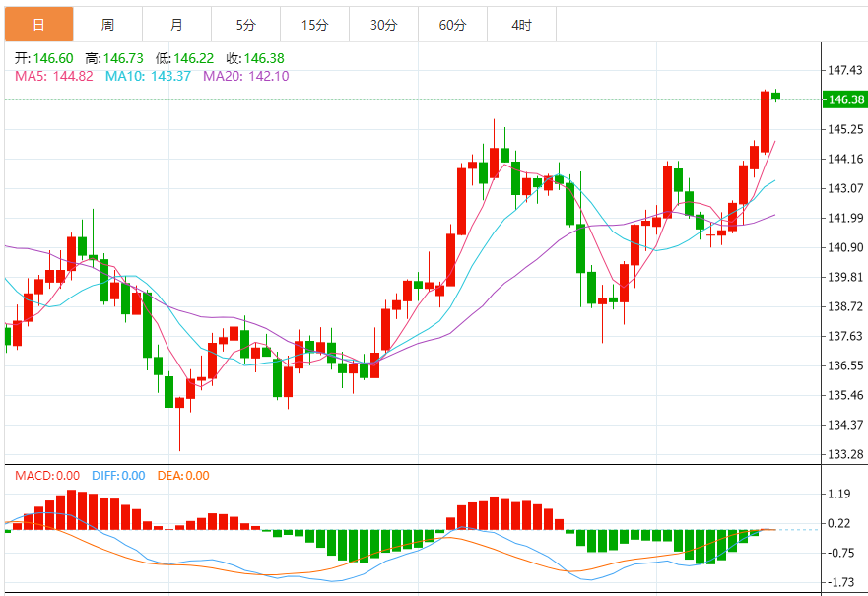
Task: Click the latest small green candlestick
Action: pyautogui.click(x=776, y=97)
